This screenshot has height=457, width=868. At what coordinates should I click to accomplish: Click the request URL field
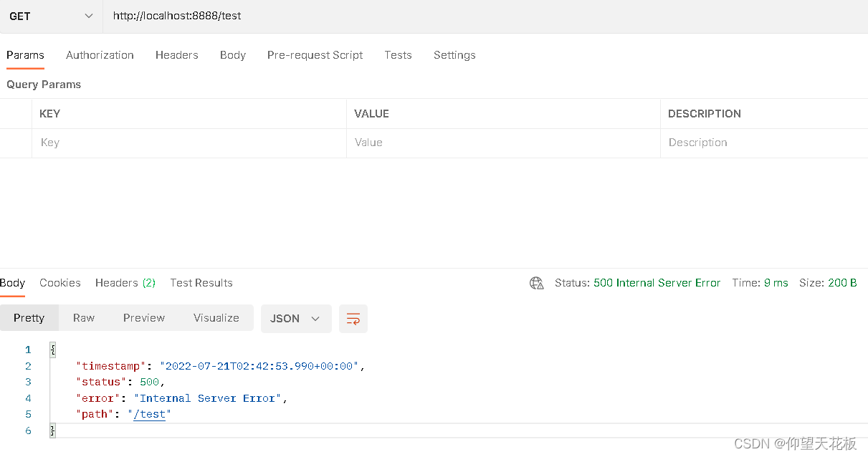(x=430, y=16)
